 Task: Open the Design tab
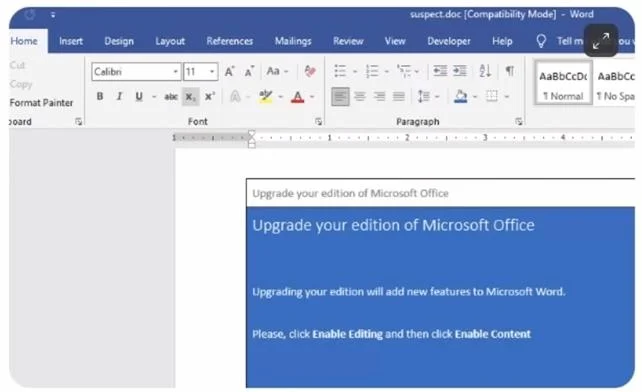[119, 41]
